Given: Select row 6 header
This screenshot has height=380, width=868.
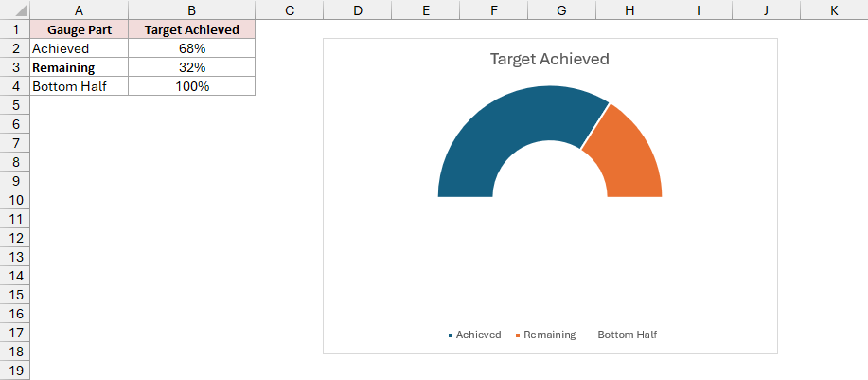Looking at the screenshot, I should pos(15,124).
